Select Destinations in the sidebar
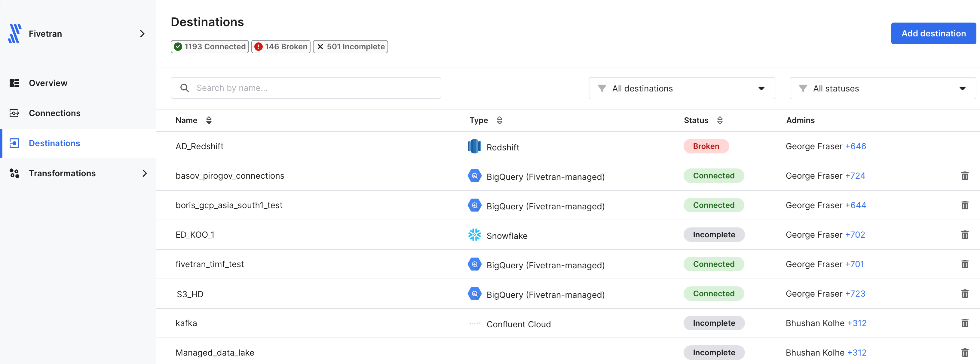The width and height of the screenshot is (980, 364). (78, 143)
